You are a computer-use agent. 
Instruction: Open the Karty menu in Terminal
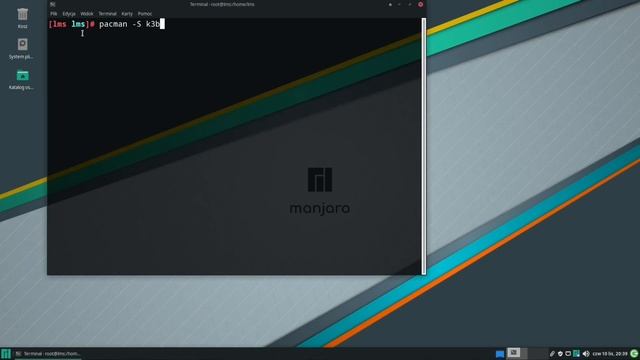tap(127, 13)
